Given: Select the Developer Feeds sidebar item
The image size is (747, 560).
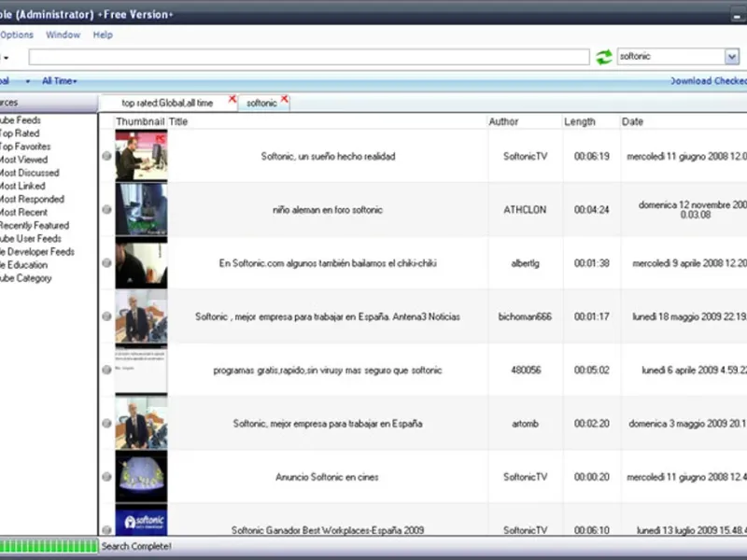Looking at the screenshot, I should 37,252.
